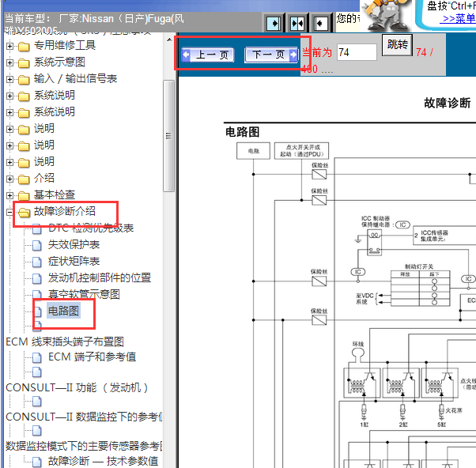Click the ICC传感器集成单元 box in diagram

(x=444, y=236)
